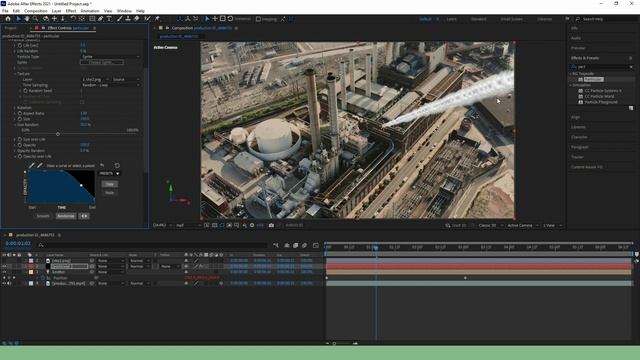Click the motion blur icon in timeline header
The image size is (640, 360).
tap(304, 245)
